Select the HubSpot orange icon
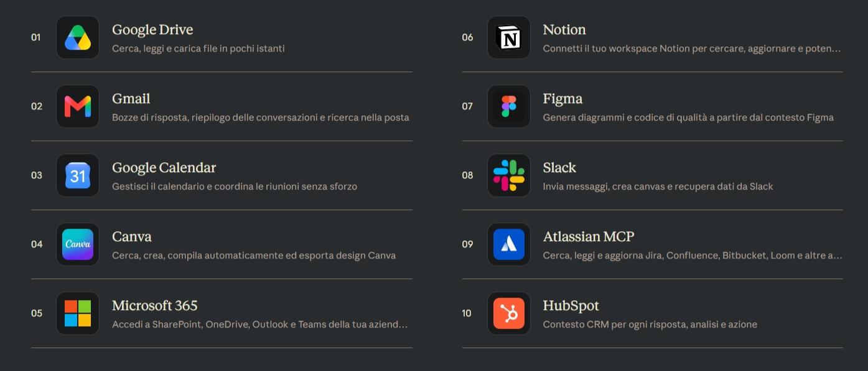 [509, 313]
